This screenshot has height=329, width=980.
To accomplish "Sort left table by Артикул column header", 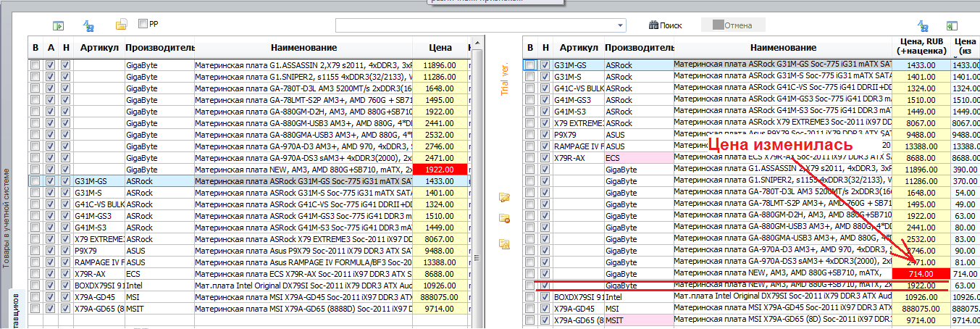I will 99,48.
